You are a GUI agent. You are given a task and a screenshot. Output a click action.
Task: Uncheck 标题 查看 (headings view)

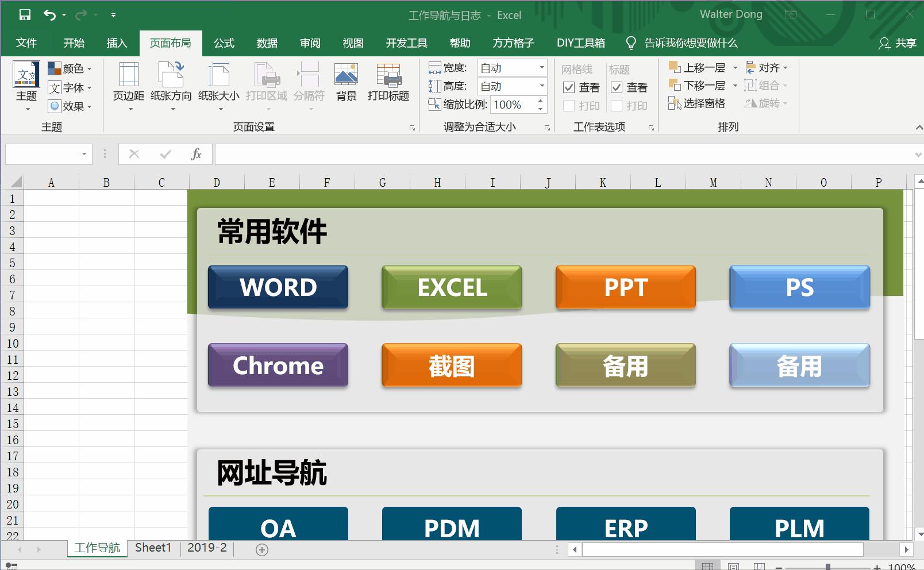click(x=617, y=87)
